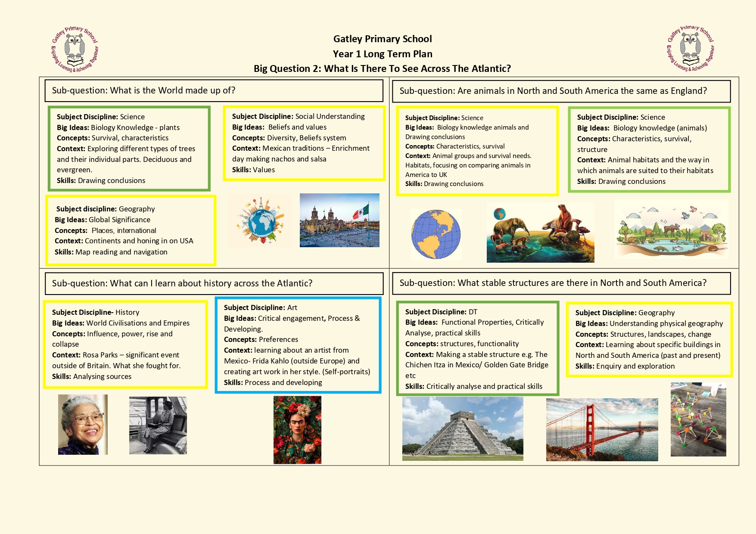Click the prehistoric animals island illustration
The image size is (756, 534).
tap(540, 233)
